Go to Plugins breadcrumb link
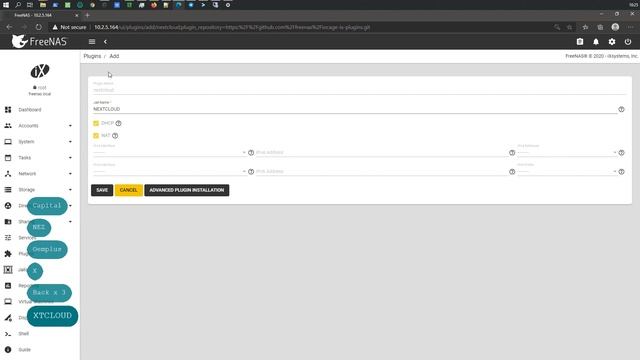This screenshot has width=640, height=360. (x=92, y=56)
